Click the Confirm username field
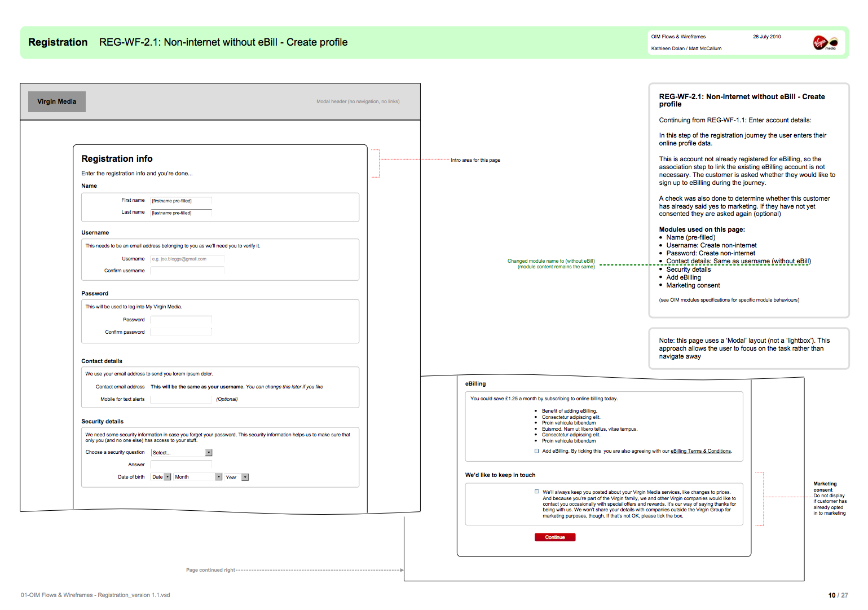Screen dimensions: 868x610 click(187, 271)
